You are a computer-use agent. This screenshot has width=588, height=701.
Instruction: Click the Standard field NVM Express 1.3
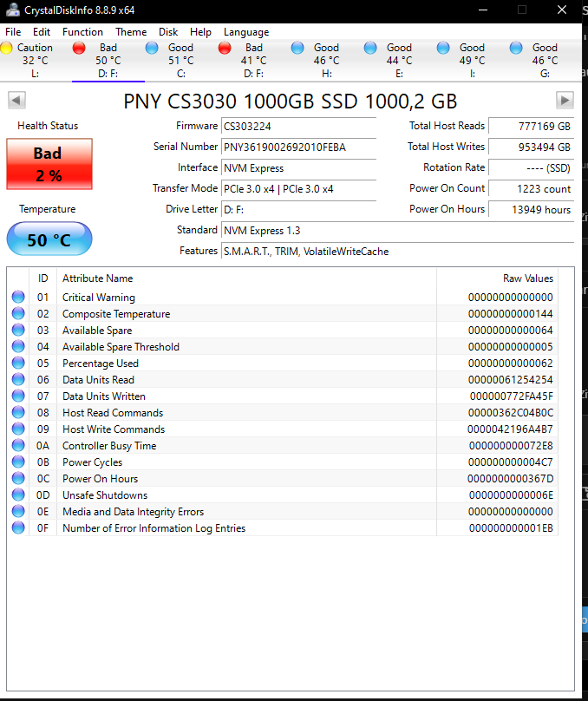click(397, 230)
